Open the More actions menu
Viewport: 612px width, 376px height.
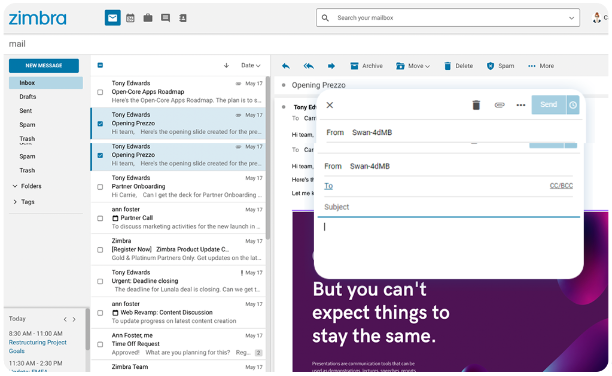pos(541,66)
